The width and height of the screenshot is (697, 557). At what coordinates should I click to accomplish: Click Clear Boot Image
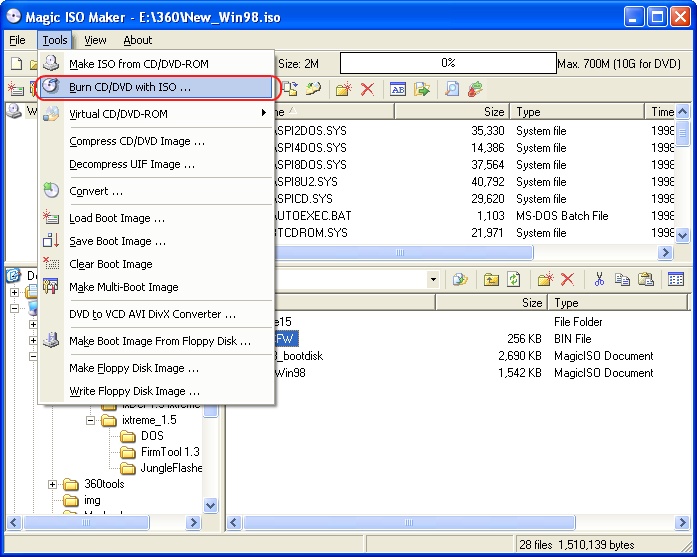pyautogui.click(x=156, y=264)
